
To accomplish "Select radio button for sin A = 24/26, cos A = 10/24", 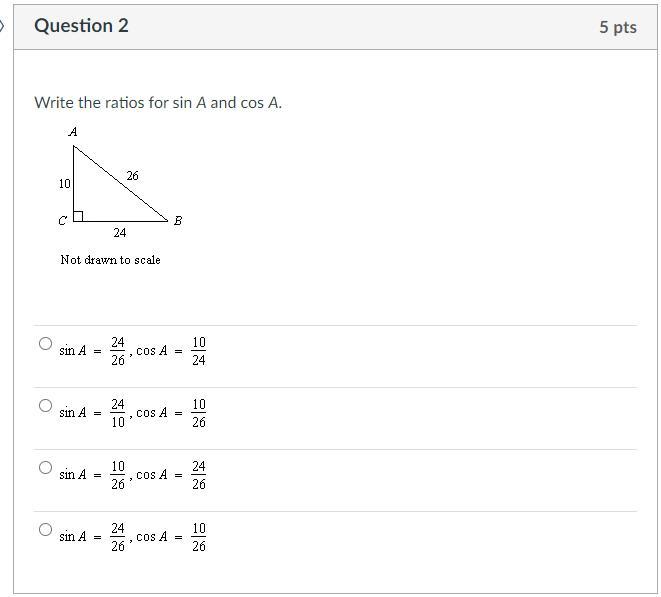I will [x=45, y=343].
